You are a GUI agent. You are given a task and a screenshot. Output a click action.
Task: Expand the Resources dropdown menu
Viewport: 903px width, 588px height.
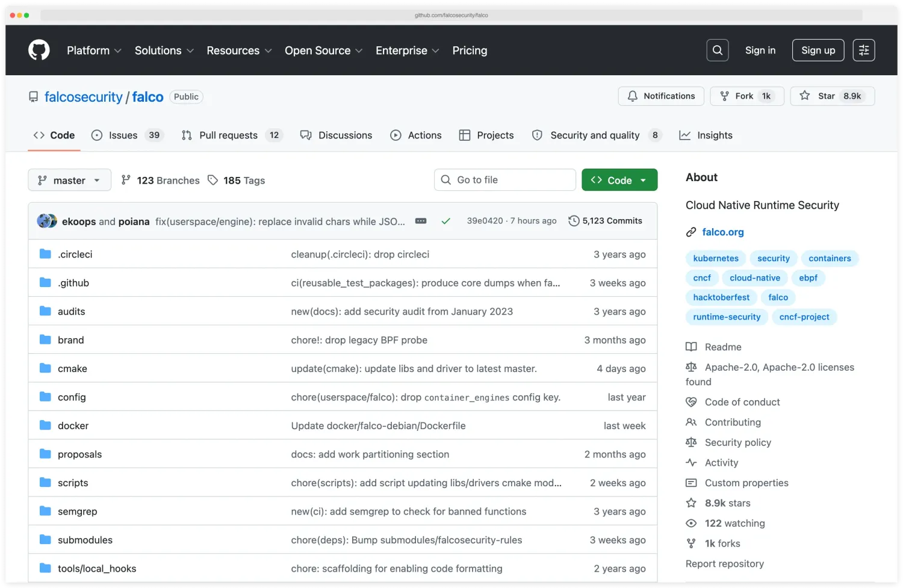[240, 51]
